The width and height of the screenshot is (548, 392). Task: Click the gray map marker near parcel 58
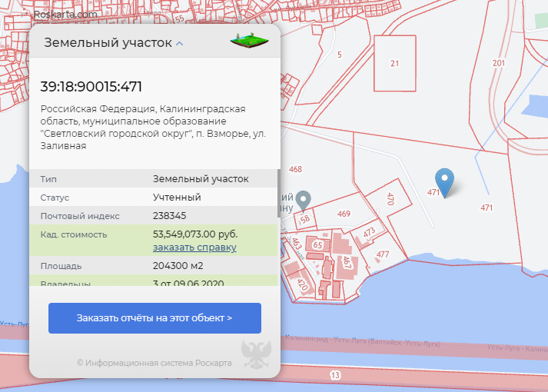pos(304,199)
